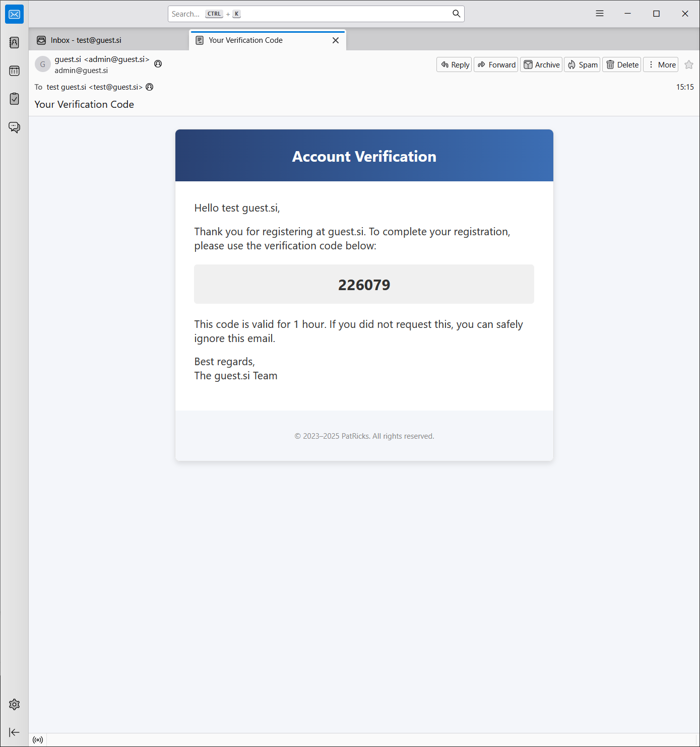
Task: Click the sender avatar for guest.si
Action: pyautogui.click(x=42, y=64)
